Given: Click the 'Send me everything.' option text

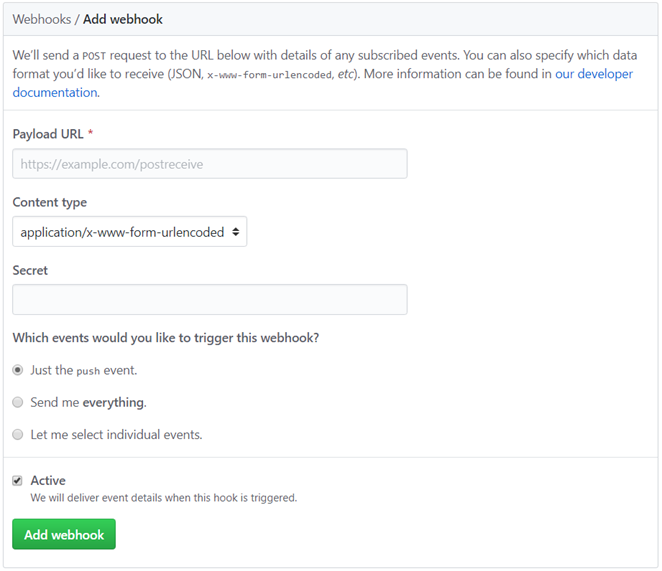Looking at the screenshot, I should pyautogui.click(x=88, y=403).
